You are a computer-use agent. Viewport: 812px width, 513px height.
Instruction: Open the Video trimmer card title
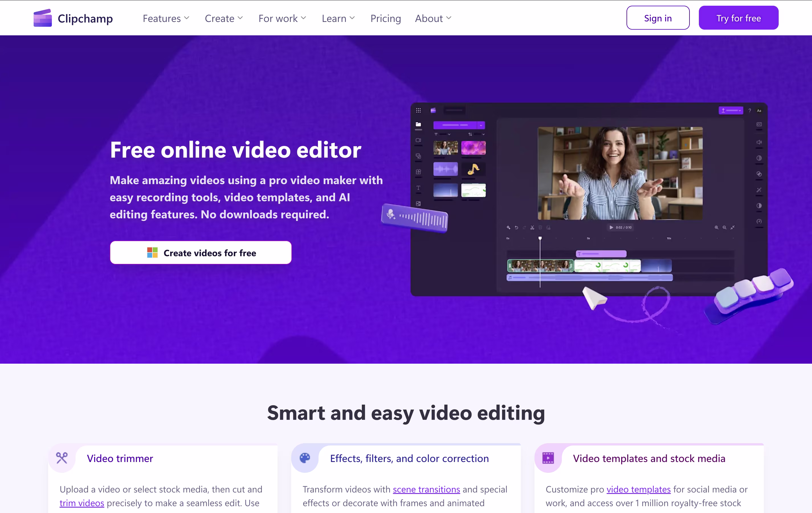[120, 458]
